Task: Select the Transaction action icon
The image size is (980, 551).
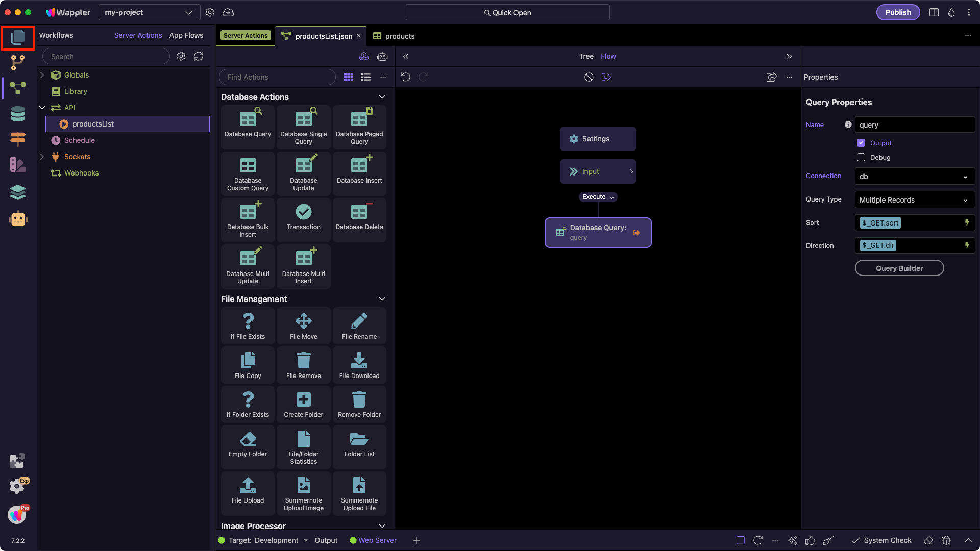Action: coord(303,212)
